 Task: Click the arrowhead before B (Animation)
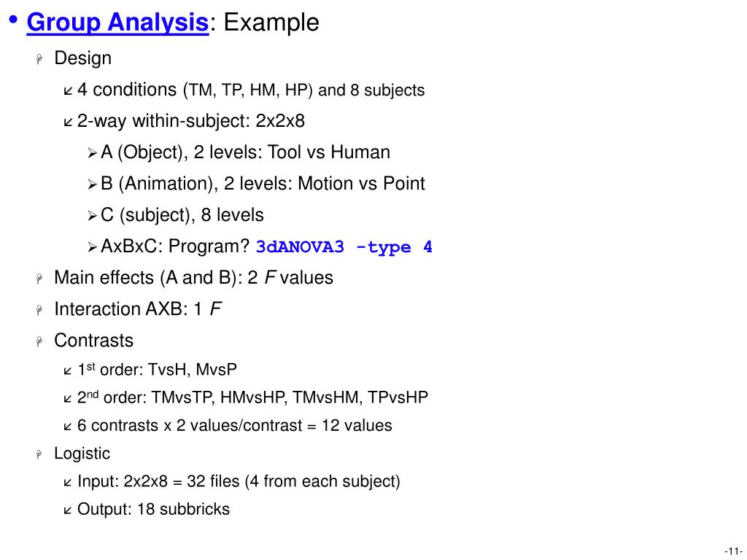pyautogui.click(x=93, y=184)
